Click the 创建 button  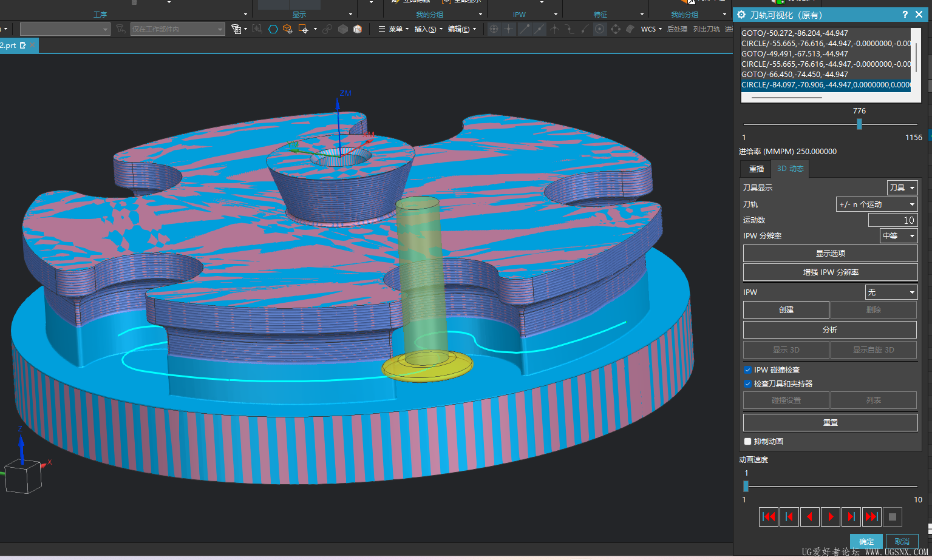point(786,310)
